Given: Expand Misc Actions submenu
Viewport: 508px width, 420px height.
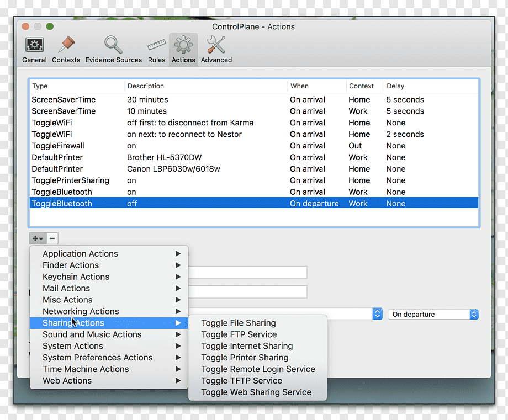Looking at the screenshot, I should (x=109, y=300).
